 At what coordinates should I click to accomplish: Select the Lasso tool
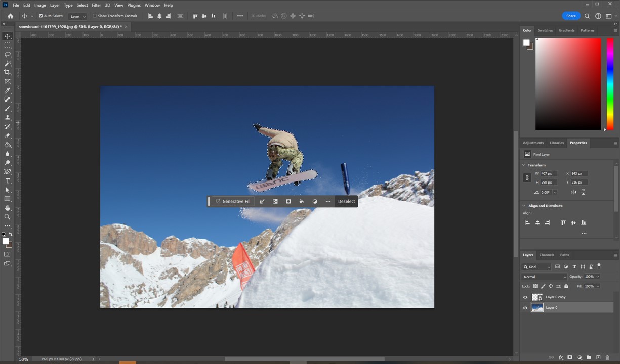point(7,54)
